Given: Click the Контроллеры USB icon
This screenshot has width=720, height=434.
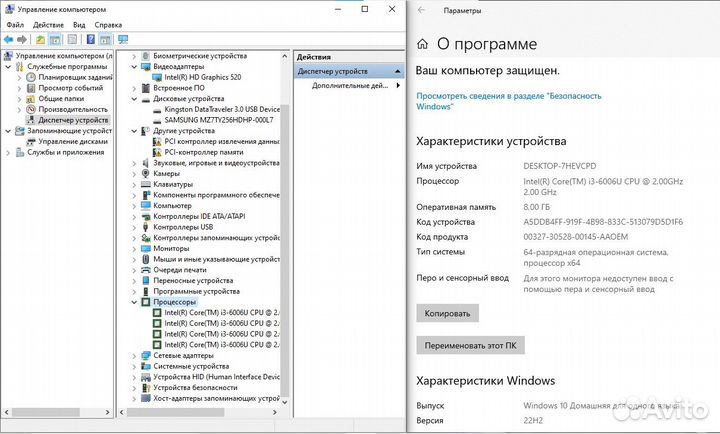Looking at the screenshot, I should point(146,227).
